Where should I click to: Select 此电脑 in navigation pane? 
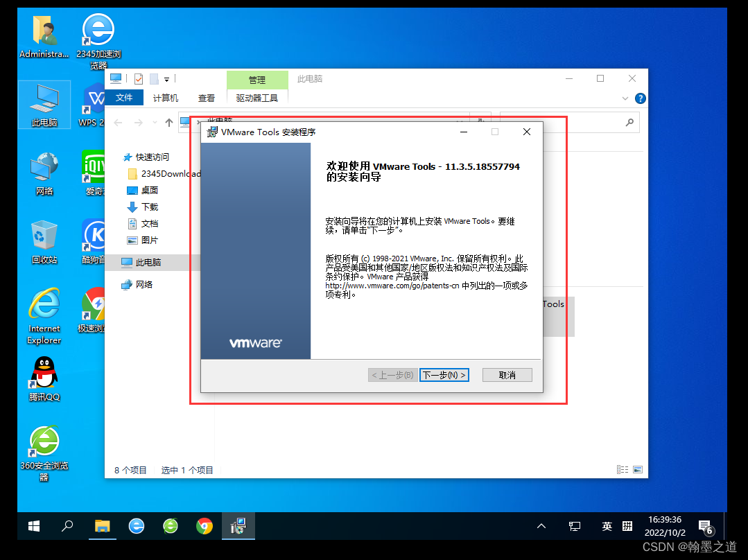click(141, 263)
